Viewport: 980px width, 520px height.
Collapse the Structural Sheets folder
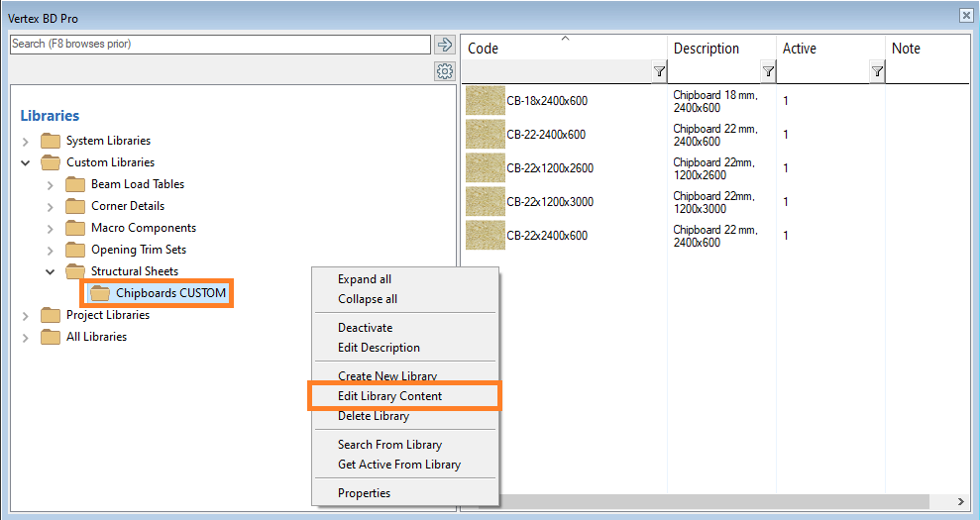(51, 271)
